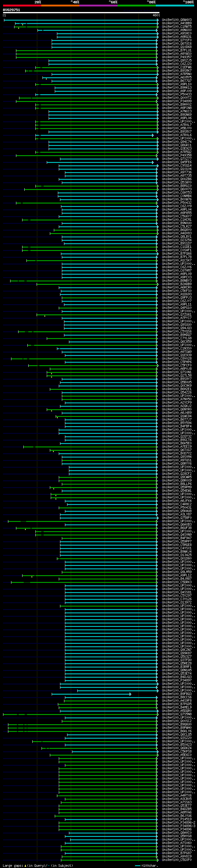Viewport: 197px width, 868px height.
Task: Open hit UniRef100_C1EFW6
Action: pos(176,67)
